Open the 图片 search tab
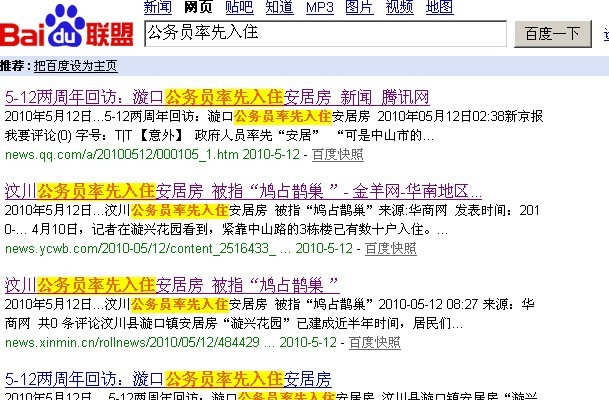Viewport: 609px width, 400px height. pyautogui.click(x=360, y=7)
